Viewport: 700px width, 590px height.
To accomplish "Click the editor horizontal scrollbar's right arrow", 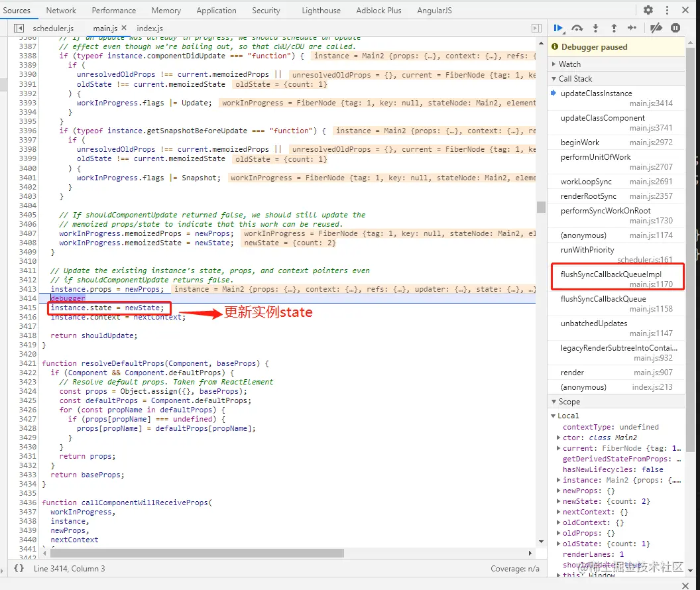I will 530,553.
